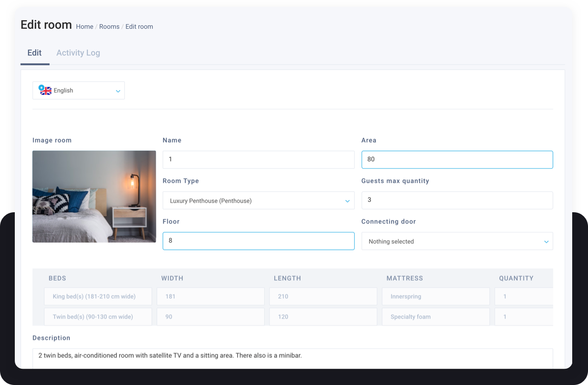Click the King bed(s) bed type field
Screen dimensions: 588x385
click(98, 297)
